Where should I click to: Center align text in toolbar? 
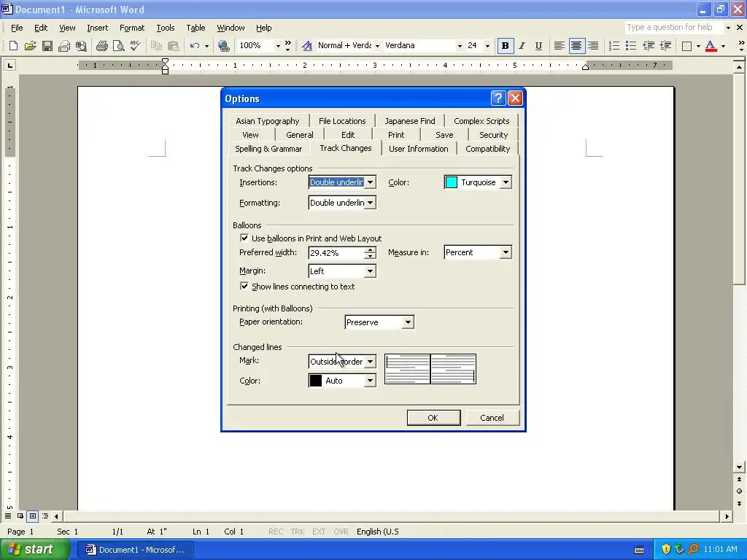click(576, 46)
